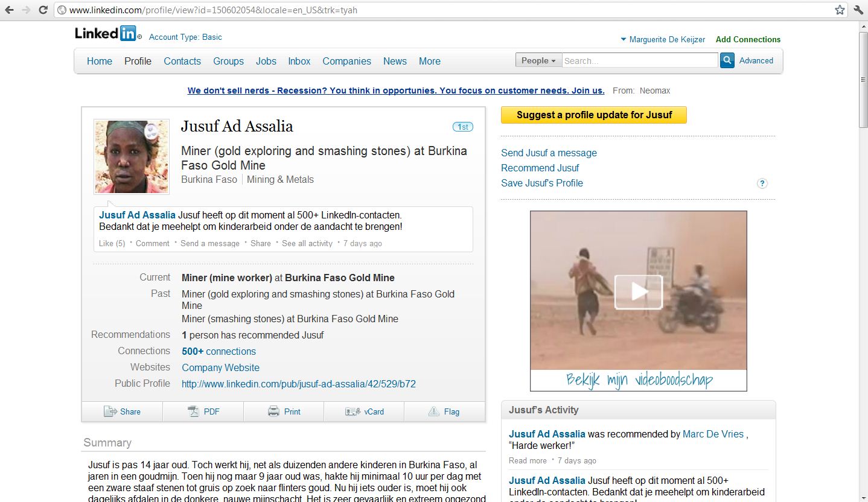Open the Contacts menu
This screenshot has width=868, height=502.
click(182, 61)
